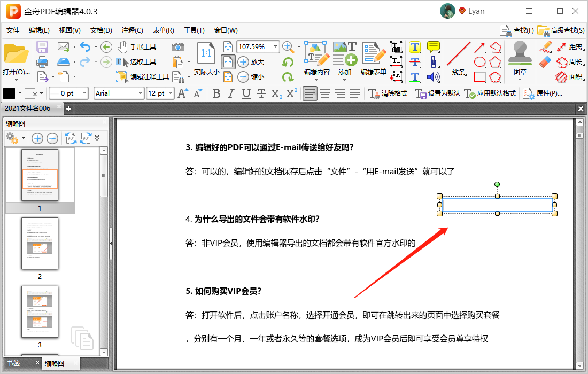This screenshot has height=374, width=588.
Task: Select the eraser tool
Action: click(545, 62)
